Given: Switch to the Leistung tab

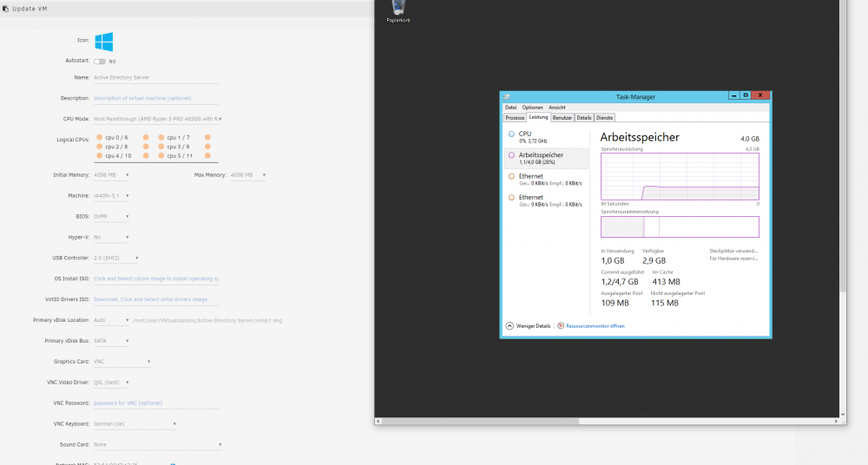Looking at the screenshot, I should click(538, 117).
